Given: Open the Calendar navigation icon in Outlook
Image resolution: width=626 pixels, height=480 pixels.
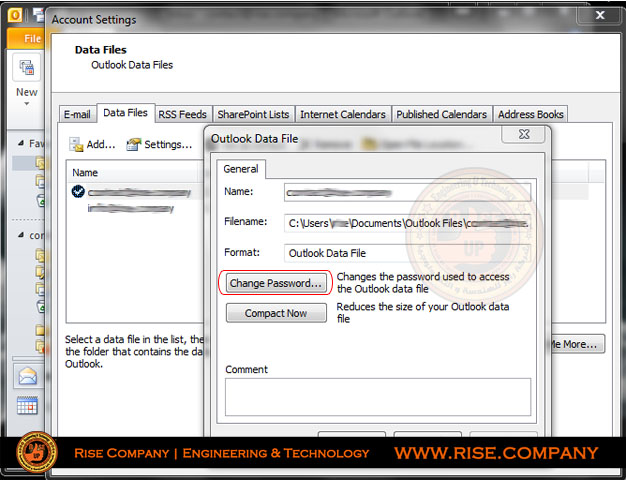Looking at the screenshot, I should (x=28, y=405).
